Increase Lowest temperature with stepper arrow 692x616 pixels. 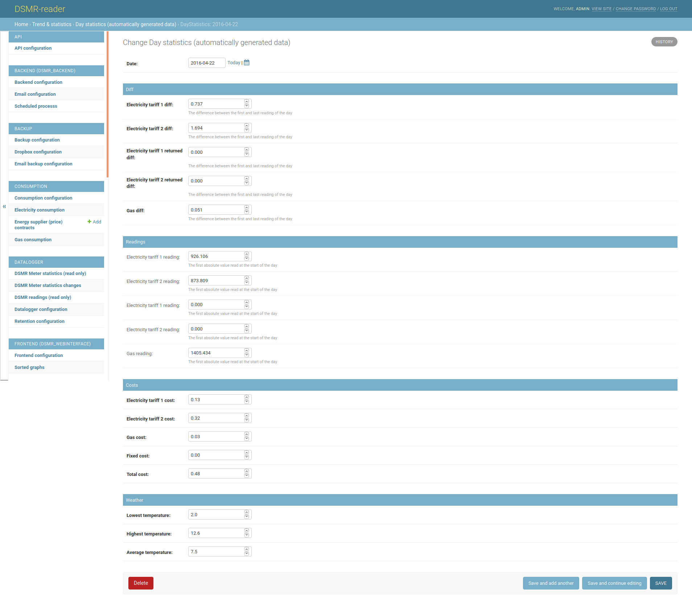[x=247, y=513]
